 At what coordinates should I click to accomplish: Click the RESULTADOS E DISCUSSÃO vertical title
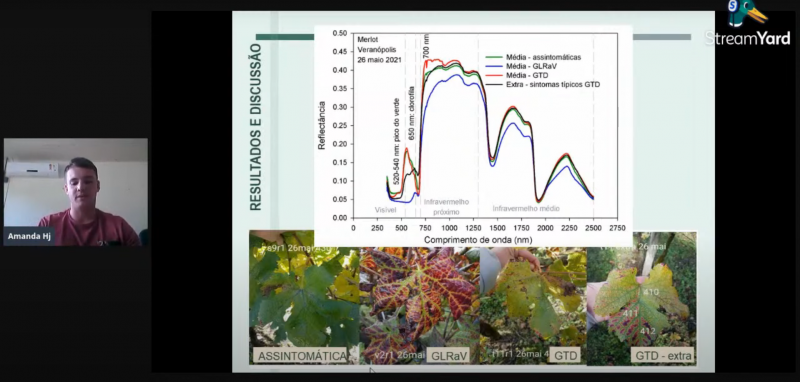pos(255,126)
